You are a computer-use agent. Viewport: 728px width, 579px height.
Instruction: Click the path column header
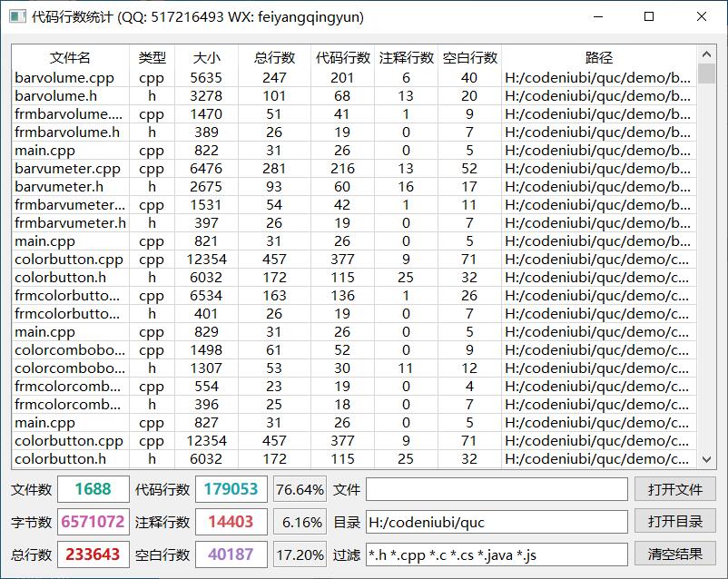point(598,57)
